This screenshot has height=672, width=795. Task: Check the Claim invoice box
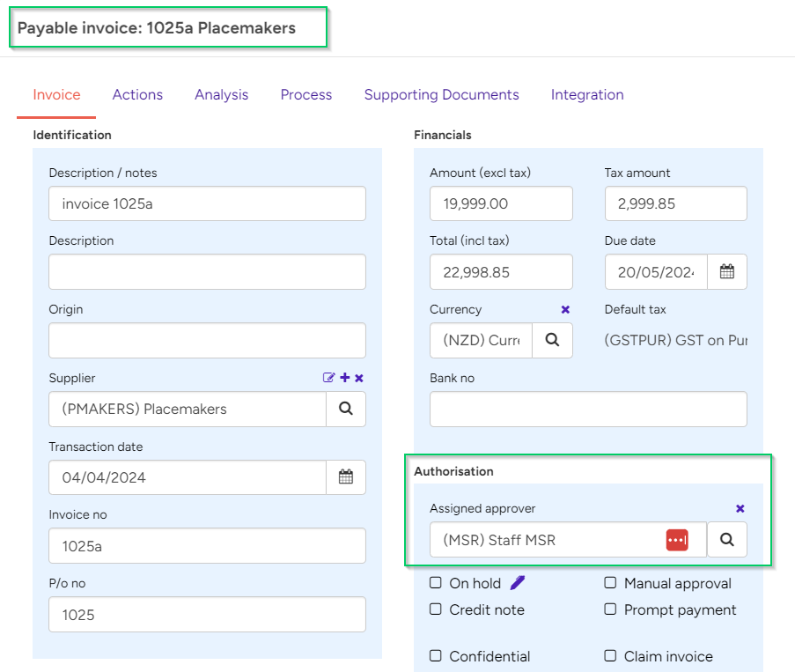[610, 656]
